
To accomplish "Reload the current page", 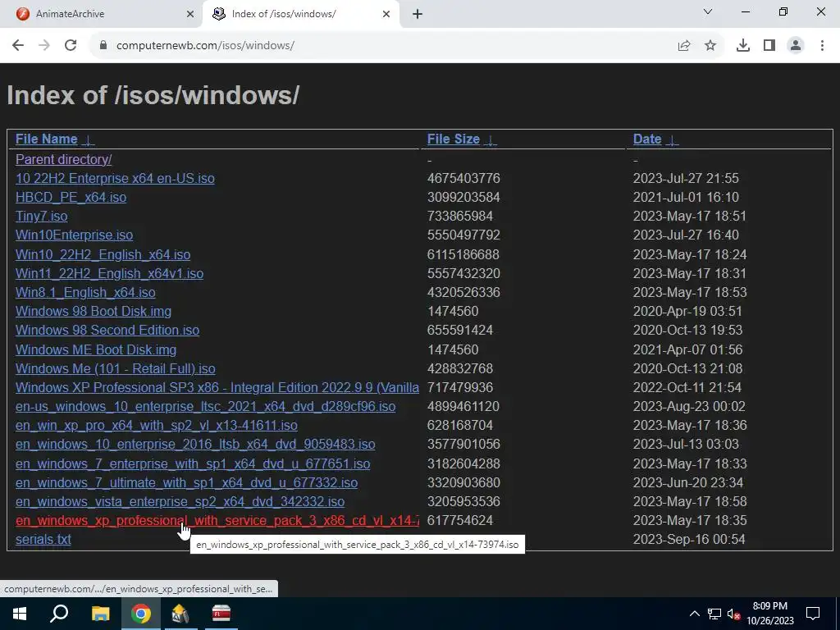I will (71, 45).
